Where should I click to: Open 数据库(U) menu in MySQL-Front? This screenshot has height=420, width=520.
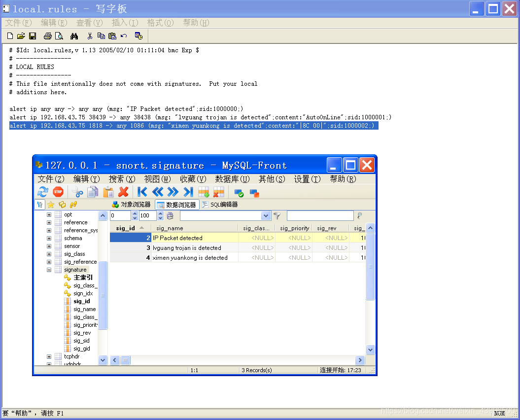(x=232, y=179)
